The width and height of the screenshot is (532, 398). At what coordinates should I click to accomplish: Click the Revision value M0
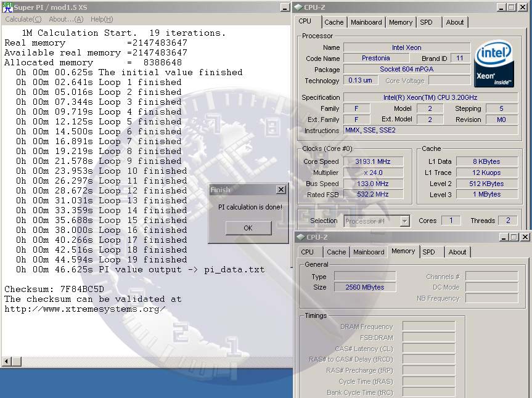point(502,120)
